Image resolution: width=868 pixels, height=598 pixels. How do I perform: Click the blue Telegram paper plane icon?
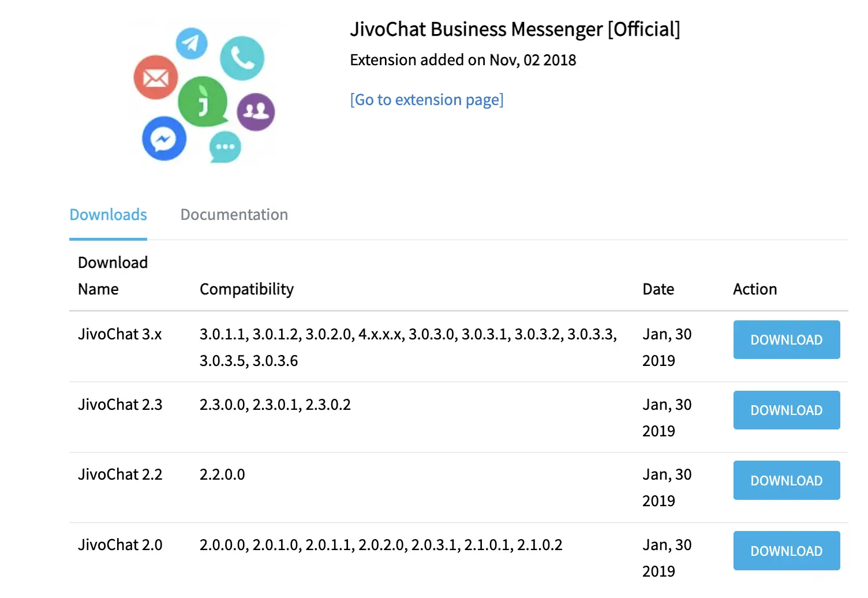pos(192,43)
